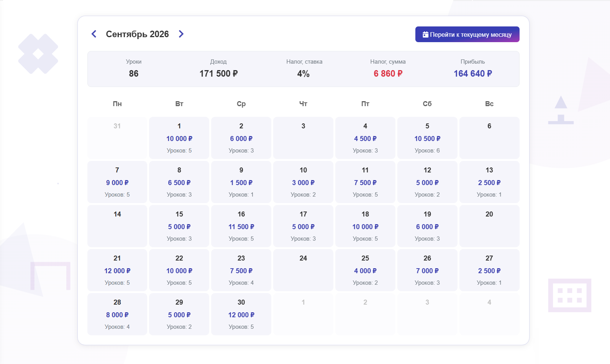Open September 9 with 1 500 ₽

(x=241, y=182)
